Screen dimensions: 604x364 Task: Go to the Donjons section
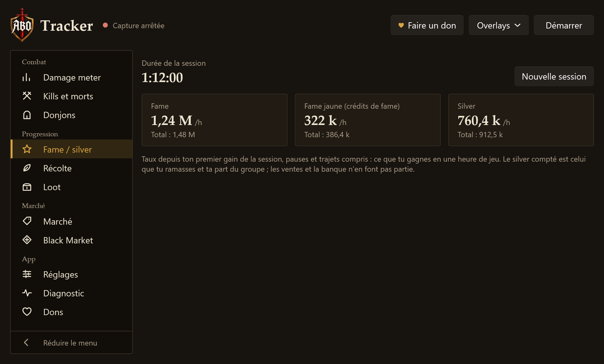click(x=71, y=115)
